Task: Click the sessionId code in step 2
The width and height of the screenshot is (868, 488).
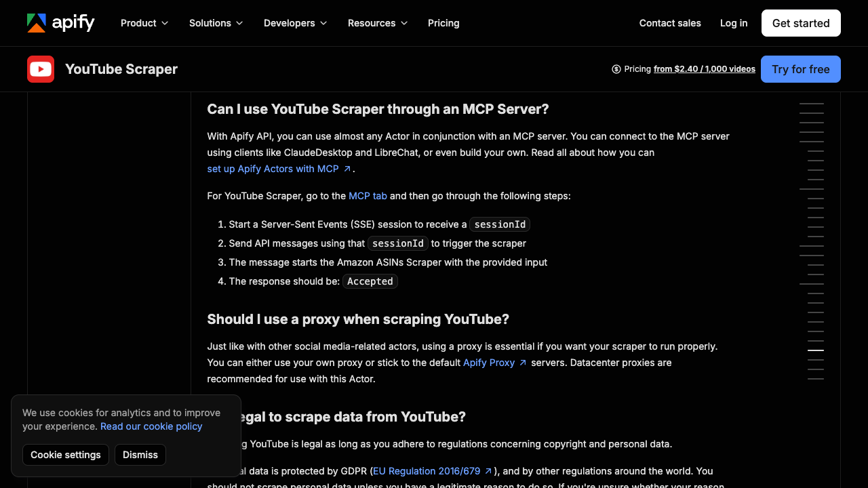Action: coord(398,243)
